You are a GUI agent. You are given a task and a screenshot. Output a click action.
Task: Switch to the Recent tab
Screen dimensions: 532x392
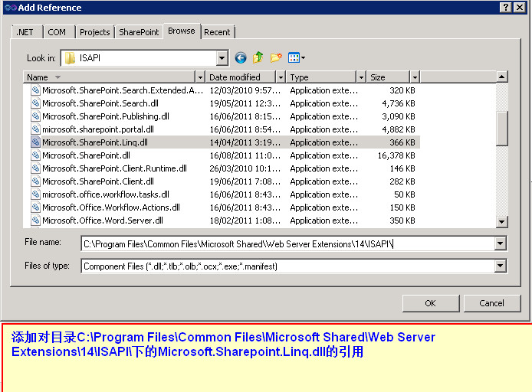pyautogui.click(x=217, y=32)
